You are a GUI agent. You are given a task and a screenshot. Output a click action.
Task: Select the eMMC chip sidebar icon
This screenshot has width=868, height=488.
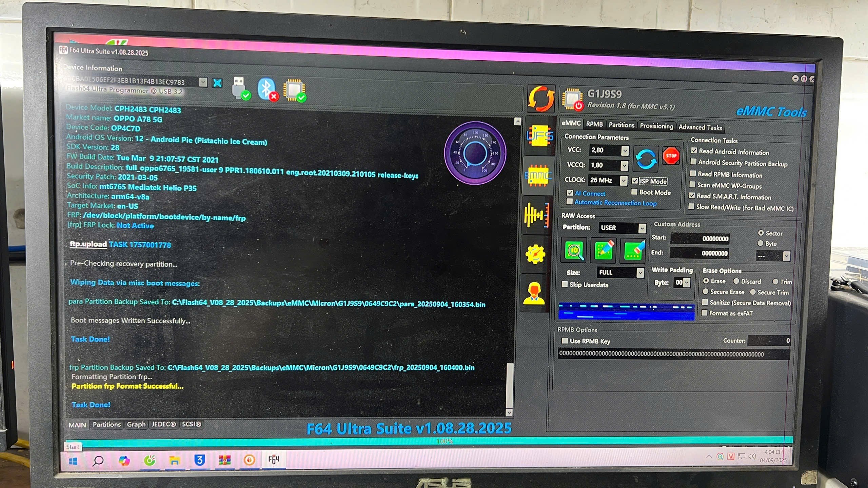click(538, 176)
